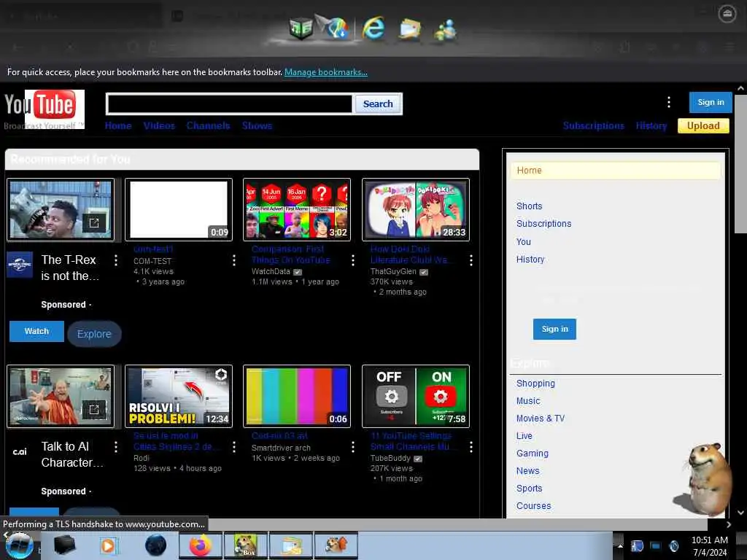Click the WatchData channel name
This screenshot has width=747, height=560.
point(271,271)
